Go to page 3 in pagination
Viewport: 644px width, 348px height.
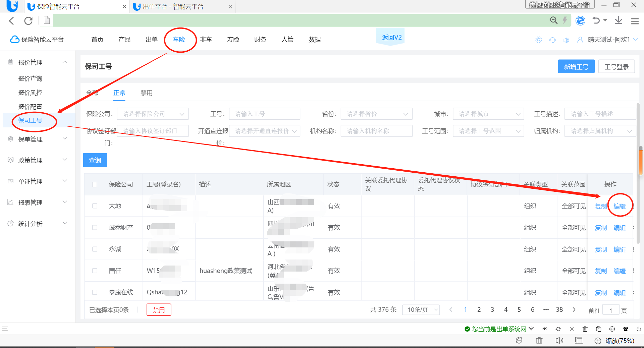coord(492,309)
